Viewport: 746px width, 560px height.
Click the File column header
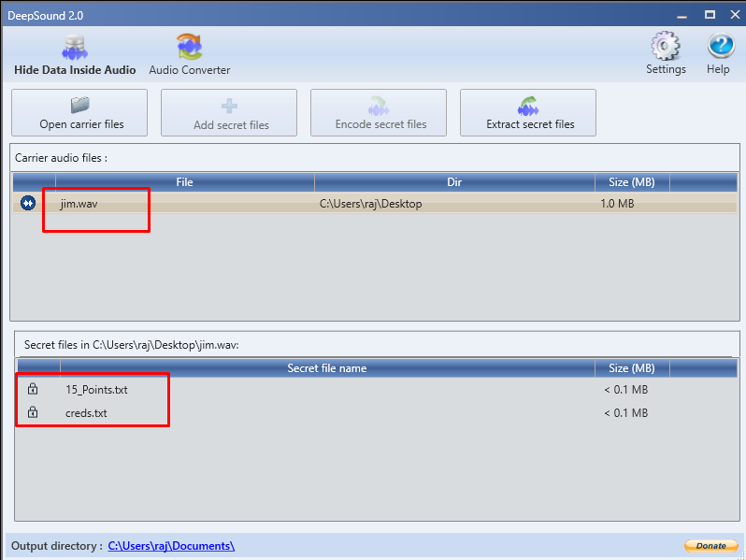tap(184, 182)
